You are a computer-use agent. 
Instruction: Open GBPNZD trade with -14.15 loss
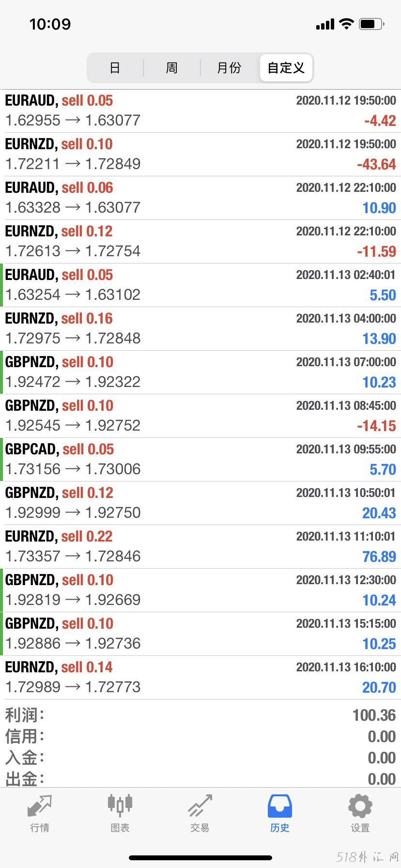(x=200, y=416)
